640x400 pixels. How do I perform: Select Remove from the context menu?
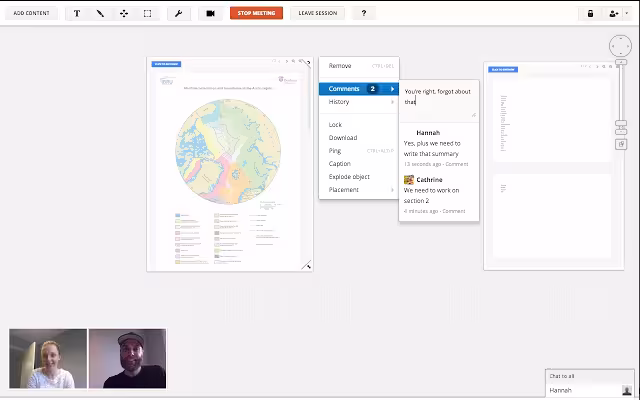[359, 66]
